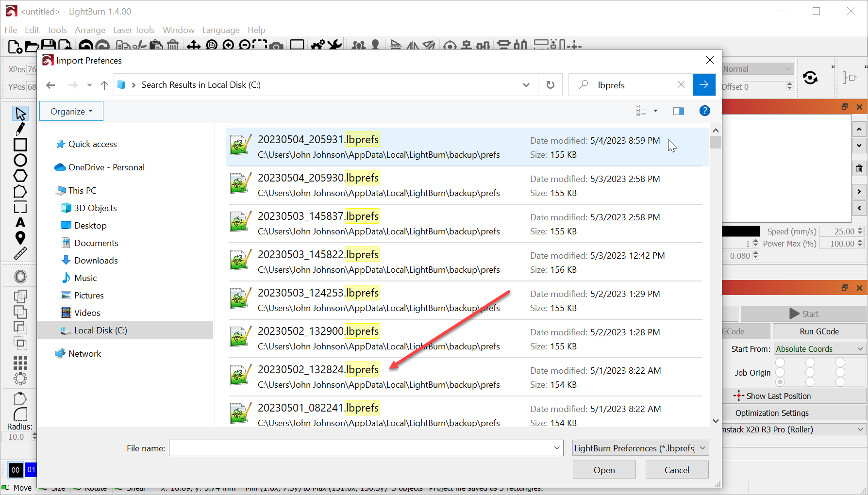Select palette color 00 black swatch
The image size is (868, 495).
[x=16, y=470]
